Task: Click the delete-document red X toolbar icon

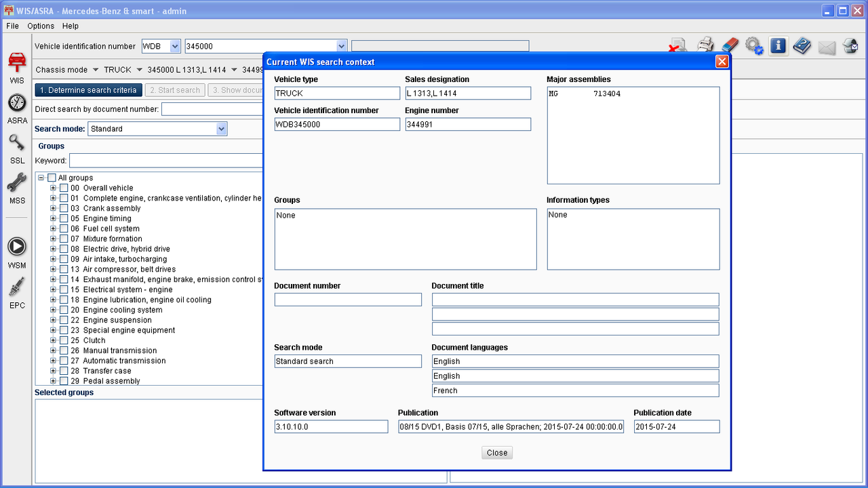Action: [678, 45]
